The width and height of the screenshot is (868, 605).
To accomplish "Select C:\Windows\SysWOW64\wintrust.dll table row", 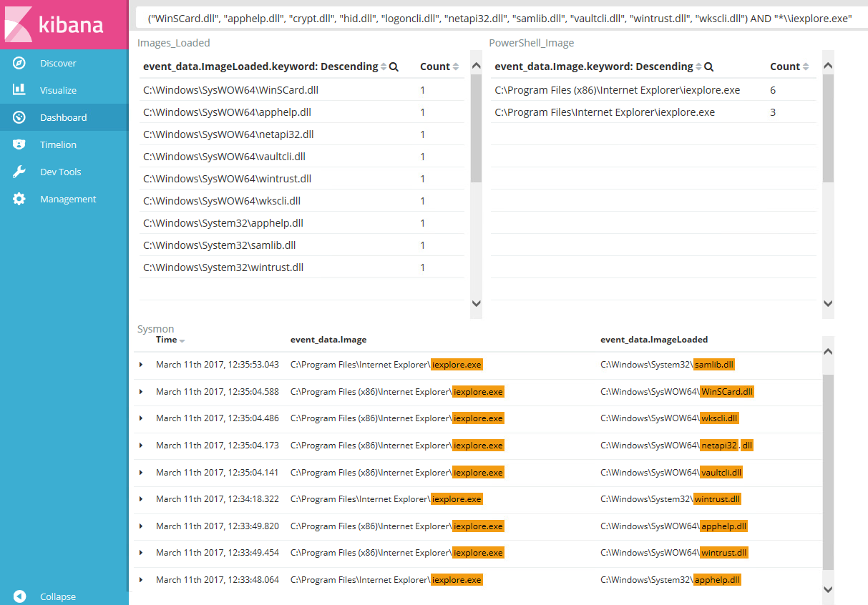I will (301, 179).
